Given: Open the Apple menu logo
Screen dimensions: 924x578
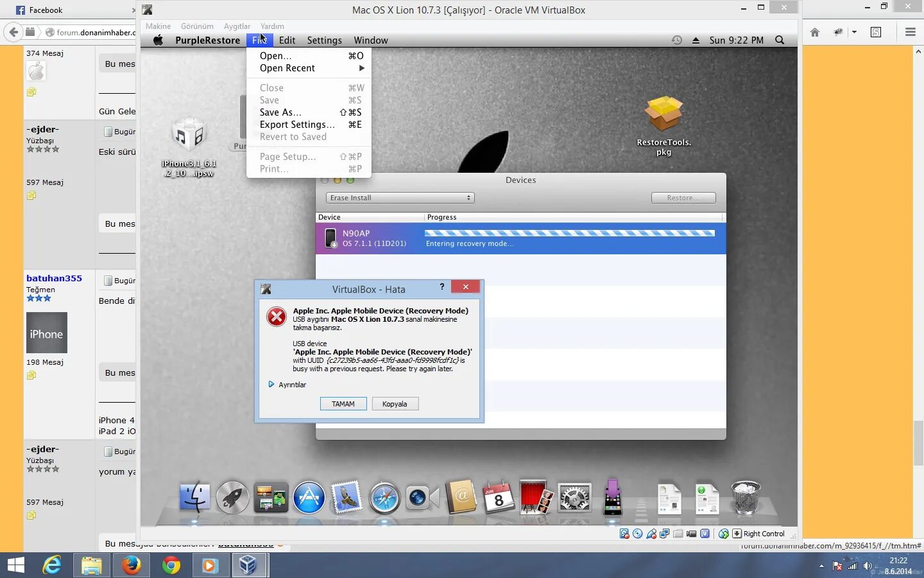Looking at the screenshot, I should [x=158, y=40].
